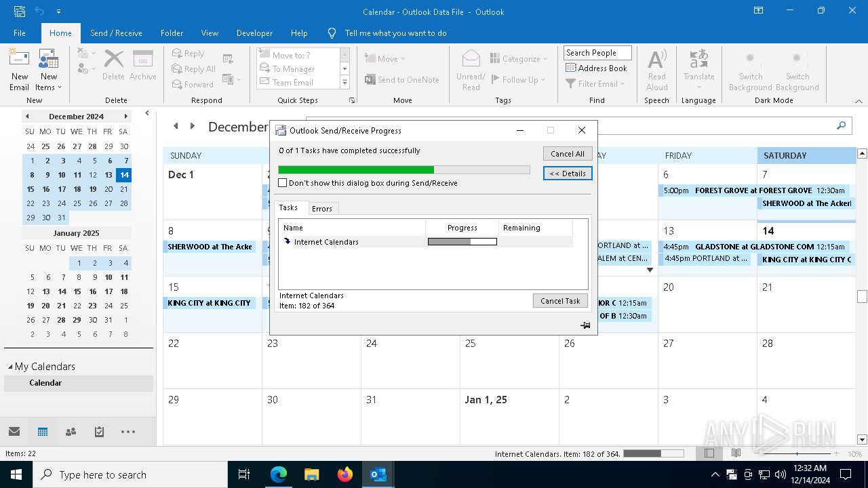Switch to the View ribbon tab
Image resolution: width=868 pixels, height=488 pixels.
coord(210,33)
